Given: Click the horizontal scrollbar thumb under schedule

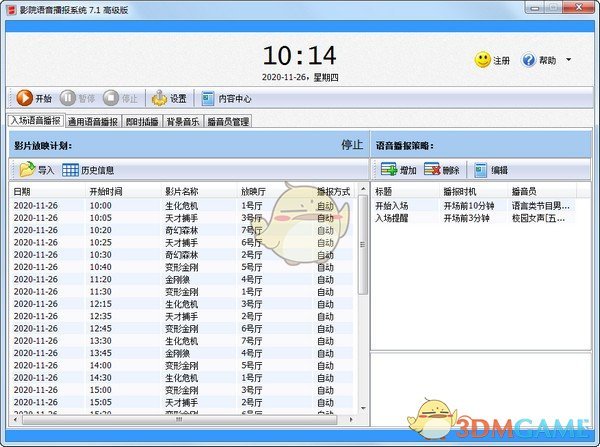Looking at the screenshot, I should coord(179,419).
